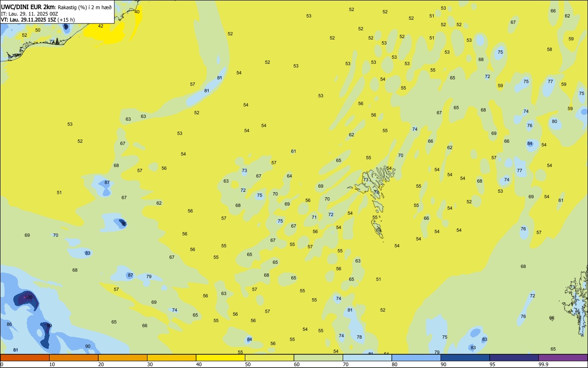Image resolution: width=588 pixels, height=368 pixels.
Task: Click the pale yellow 50–60 legend swatch
Action: point(270,357)
